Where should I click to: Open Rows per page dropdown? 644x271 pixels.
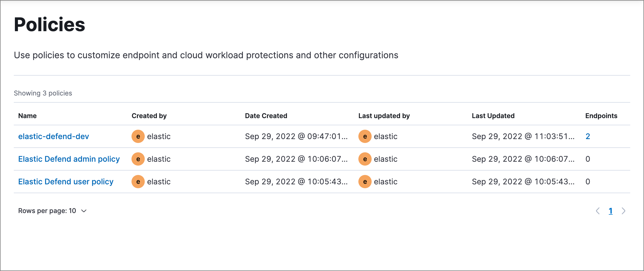(x=52, y=211)
